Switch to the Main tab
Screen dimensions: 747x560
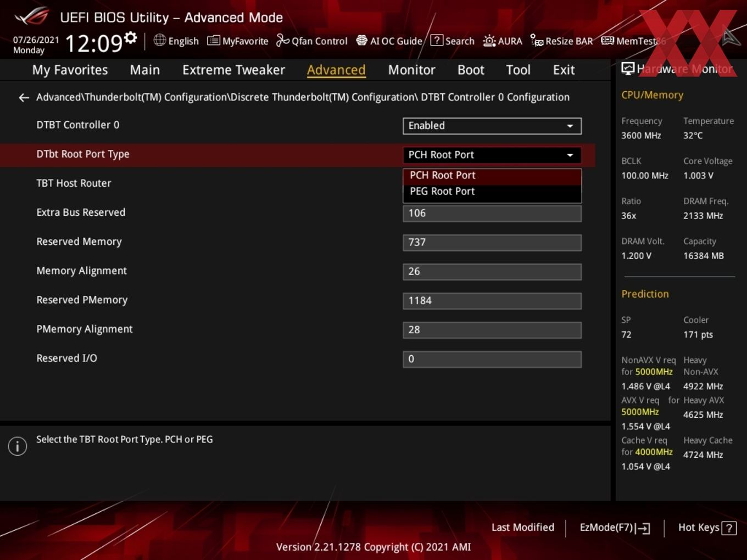(145, 70)
